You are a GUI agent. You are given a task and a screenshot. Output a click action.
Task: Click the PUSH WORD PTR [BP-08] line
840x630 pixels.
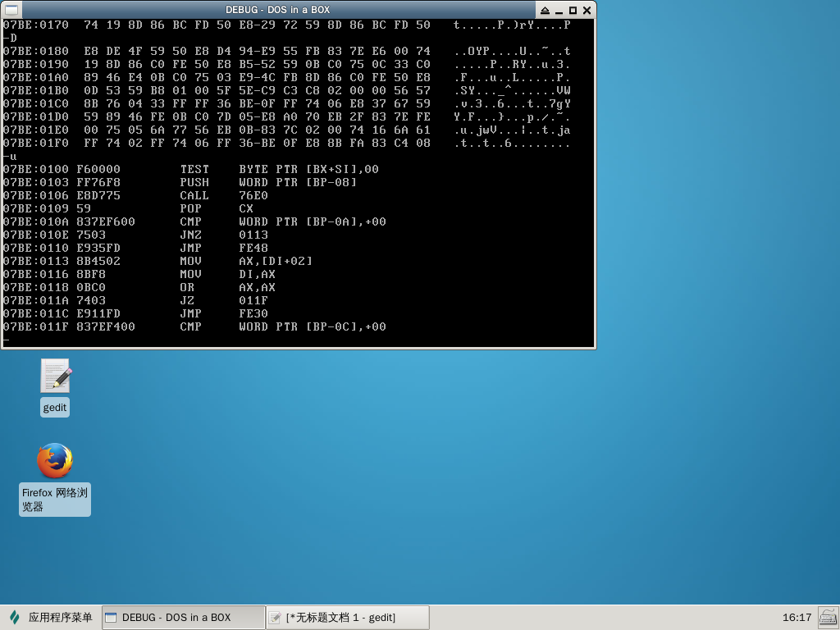pyautogui.click(x=180, y=182)
